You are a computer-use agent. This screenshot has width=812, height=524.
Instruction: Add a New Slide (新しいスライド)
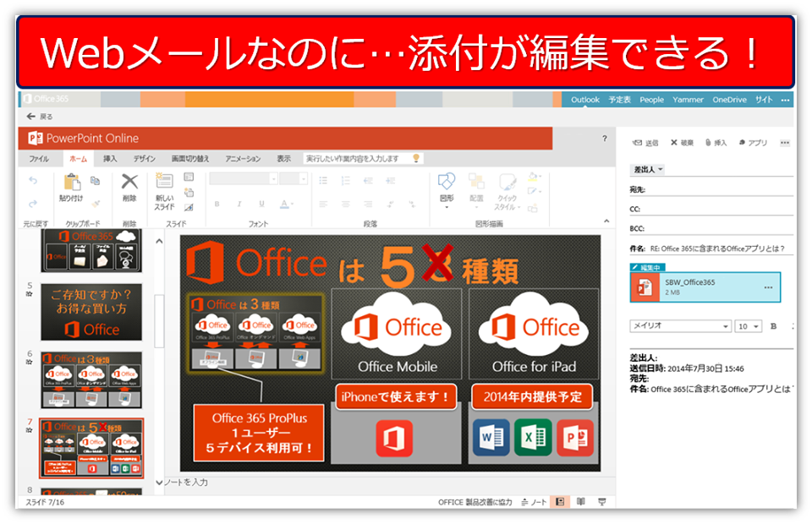pos(165,191)
